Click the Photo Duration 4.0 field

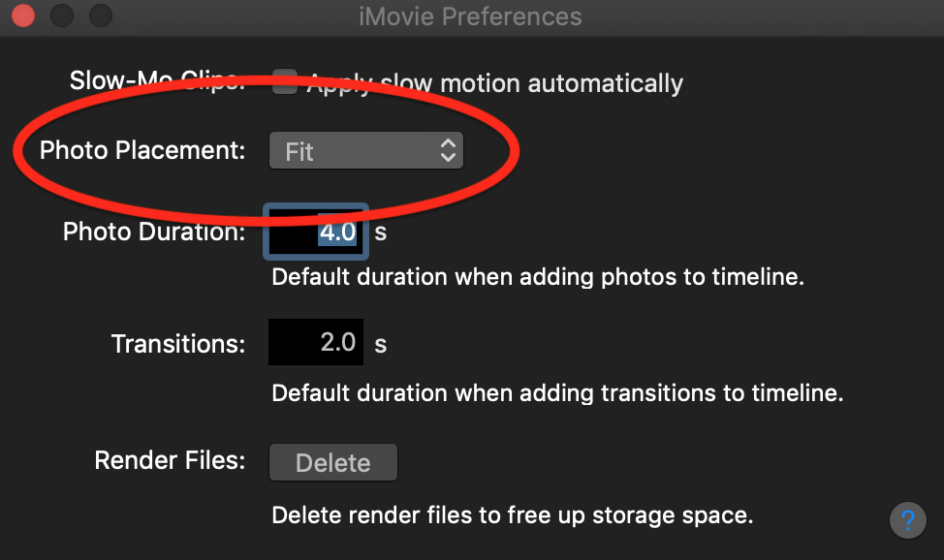click(x=316, y=233)
